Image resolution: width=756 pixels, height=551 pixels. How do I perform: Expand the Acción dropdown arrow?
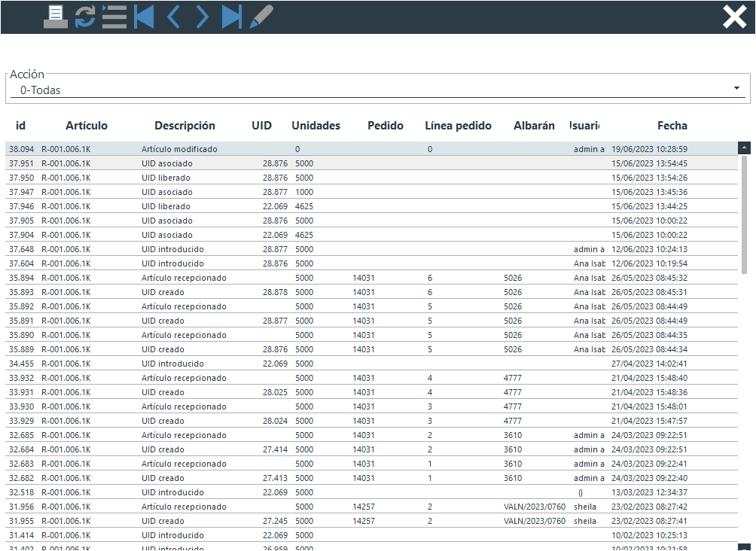click(x=736, y=89)
